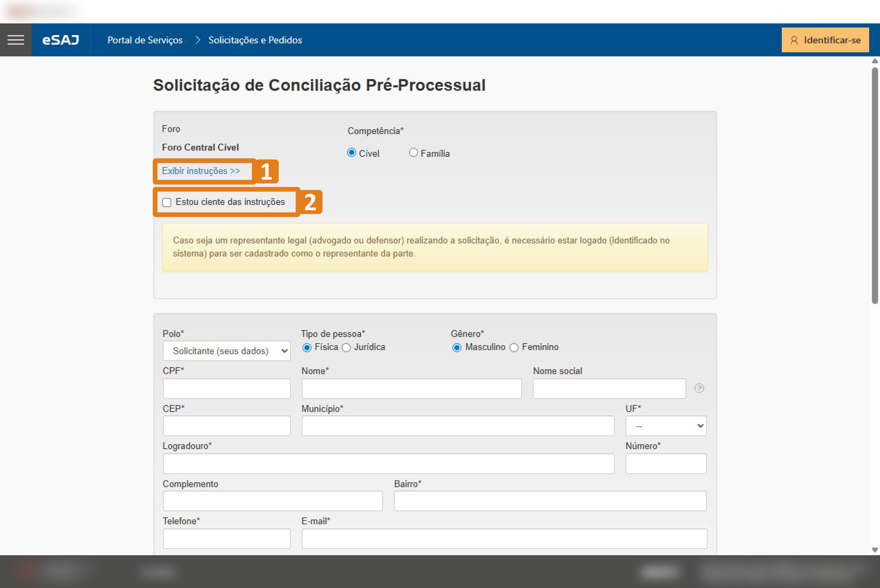Choose Feminino gender option

point(514,348)
